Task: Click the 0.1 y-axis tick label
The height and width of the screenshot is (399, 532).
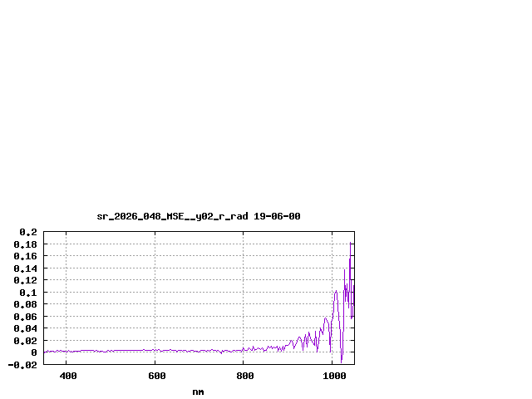Action: tap(28, 293)
